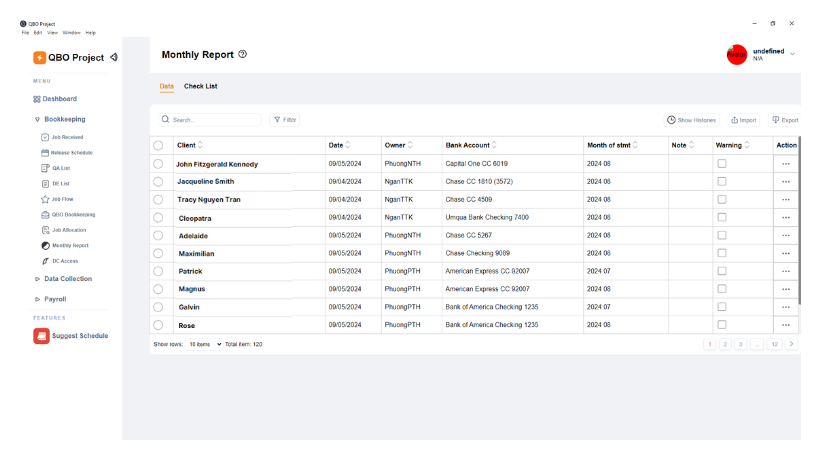Collapse the sidebar using the arrow icon
The image size is (820, 460).
click(x=114, y=57)
